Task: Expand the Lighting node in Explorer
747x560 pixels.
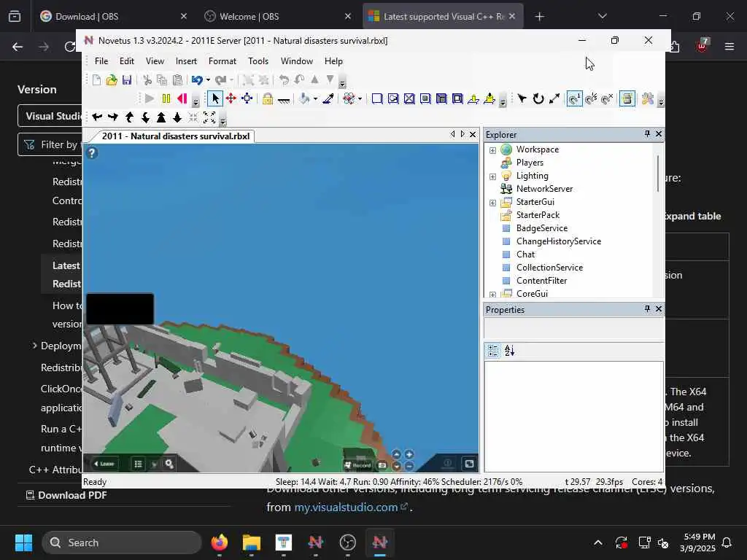Action: point(492,176)
